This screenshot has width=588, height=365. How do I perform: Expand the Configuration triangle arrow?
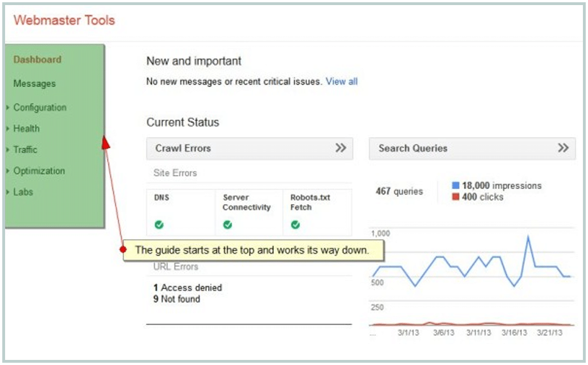8,107
